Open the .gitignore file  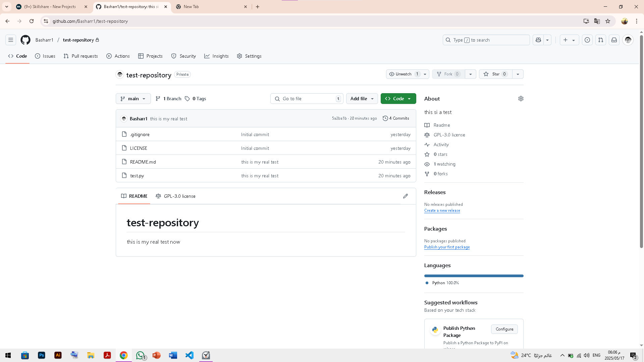pos(140,134)
